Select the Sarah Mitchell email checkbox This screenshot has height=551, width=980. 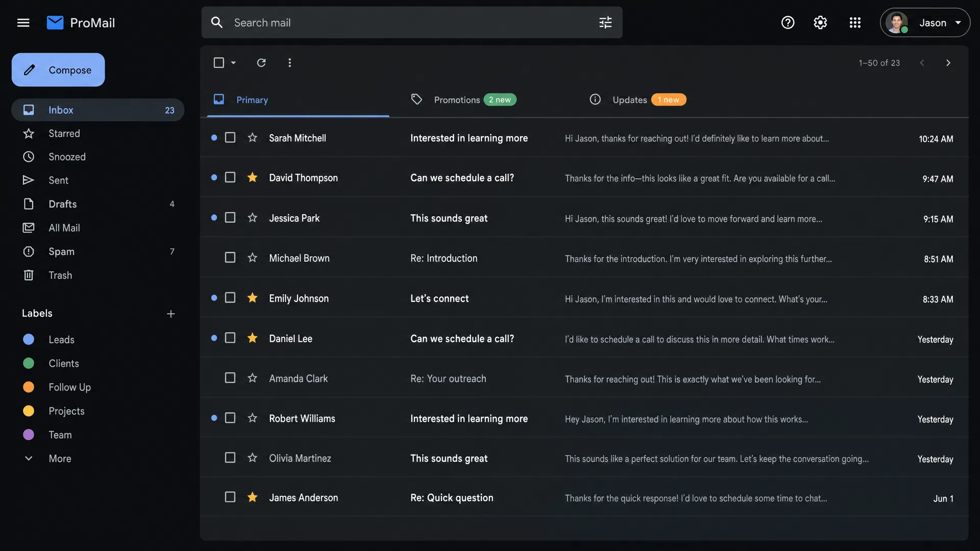point(230,138)
